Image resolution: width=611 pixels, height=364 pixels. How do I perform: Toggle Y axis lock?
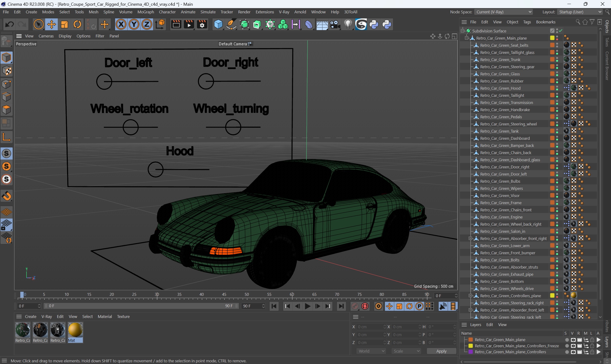(x=134, y=25)
